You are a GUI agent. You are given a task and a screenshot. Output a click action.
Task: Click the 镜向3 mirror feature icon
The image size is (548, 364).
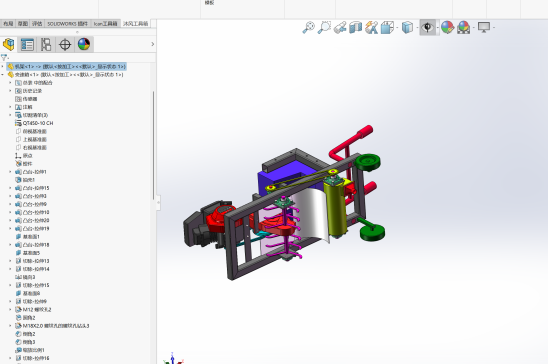point(18,277)
